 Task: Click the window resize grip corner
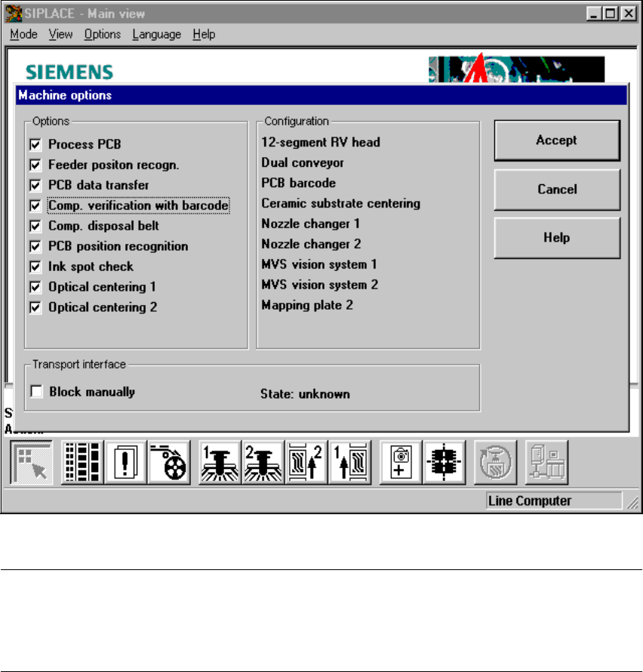(632, 502)
